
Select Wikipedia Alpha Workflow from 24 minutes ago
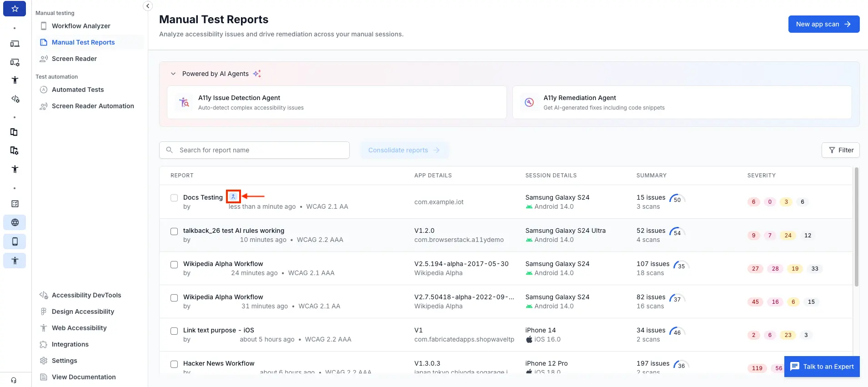click(x=174, y=265)
